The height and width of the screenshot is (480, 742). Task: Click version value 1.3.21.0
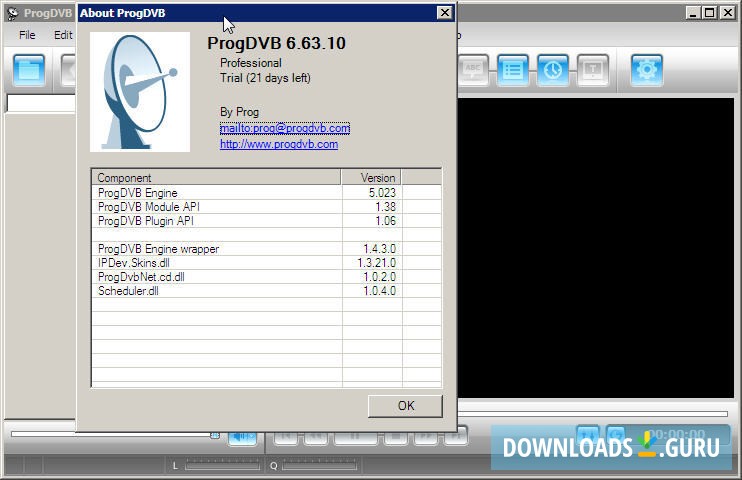(377, 263)
